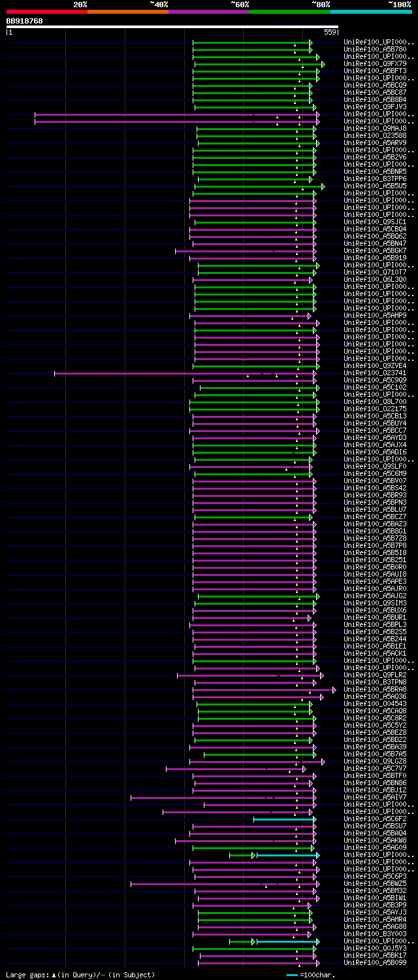Select the UniRef100_A5AJX4 label
Viewport: 418px width, 980px height.
(x=375, y=445)
